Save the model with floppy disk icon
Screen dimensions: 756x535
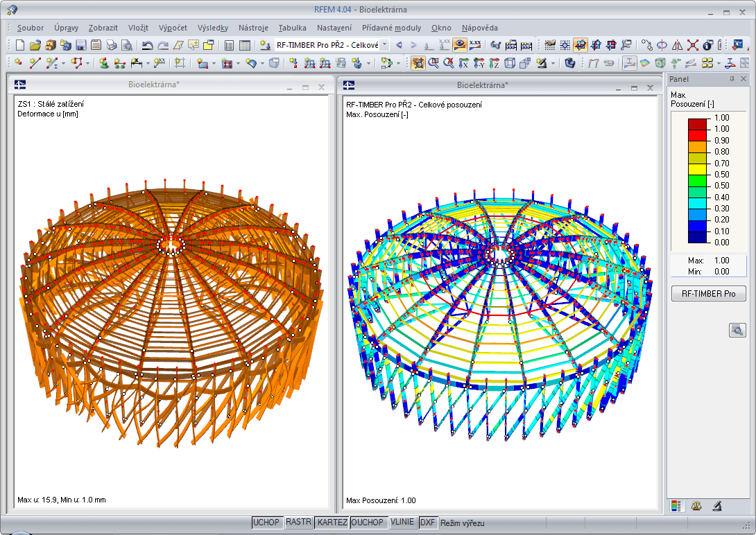[x=81, y=45]
